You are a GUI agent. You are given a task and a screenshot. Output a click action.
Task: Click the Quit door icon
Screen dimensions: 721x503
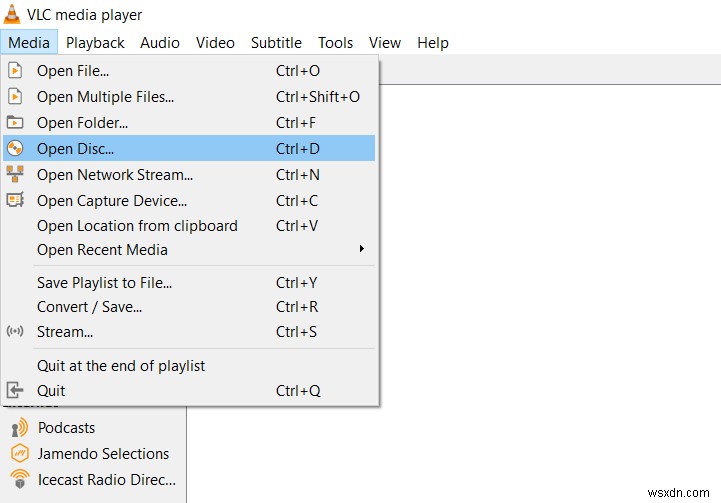tap(15, 391)
